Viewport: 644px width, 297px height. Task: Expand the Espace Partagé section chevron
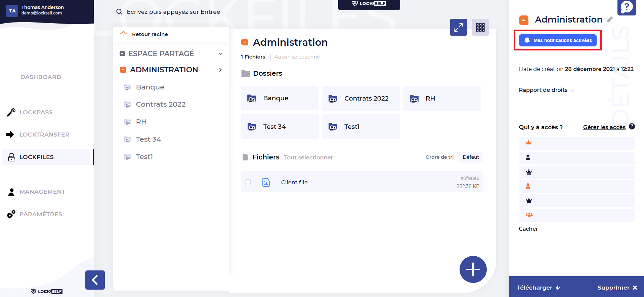pyautogui.click(x=220, y=54)
